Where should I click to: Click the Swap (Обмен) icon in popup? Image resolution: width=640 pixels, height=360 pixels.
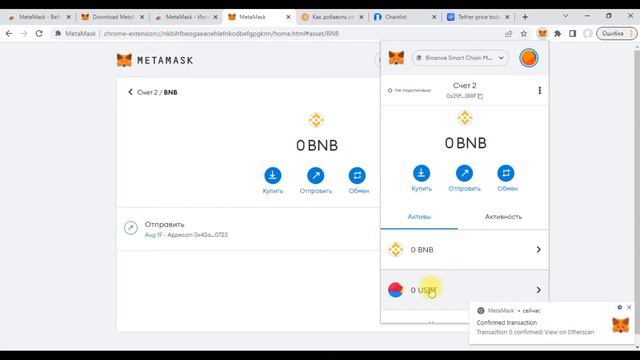click(506, 173)
